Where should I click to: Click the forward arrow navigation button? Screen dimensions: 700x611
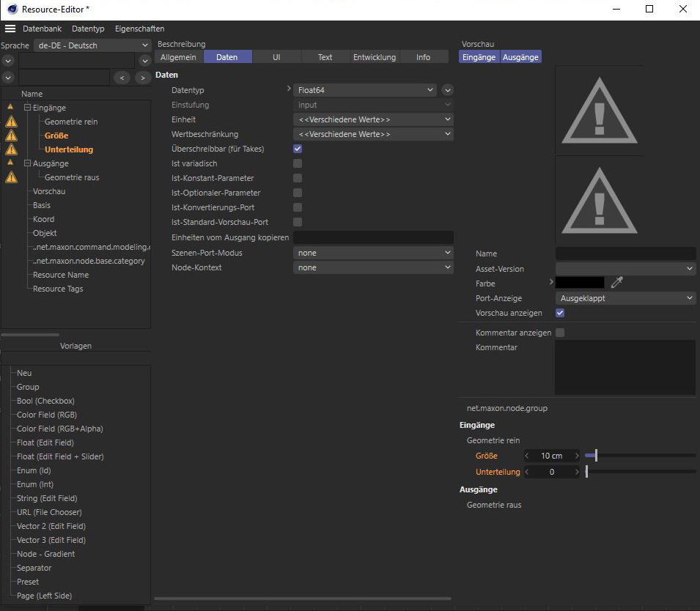click(x=141, y=77)
